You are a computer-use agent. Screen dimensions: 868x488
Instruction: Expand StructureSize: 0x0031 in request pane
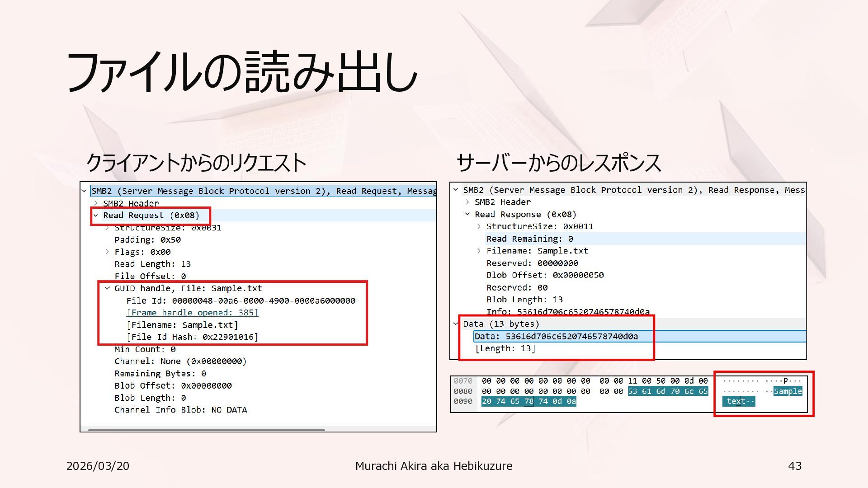107,228
